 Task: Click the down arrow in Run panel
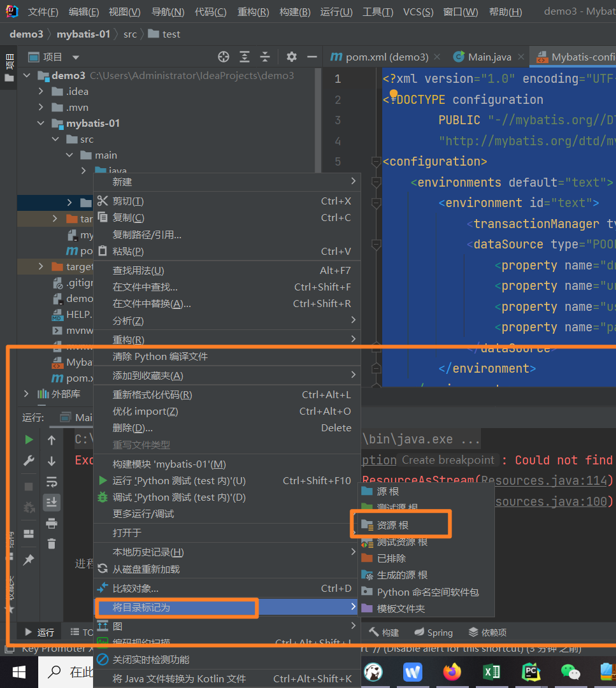click(x=52, y=461)
